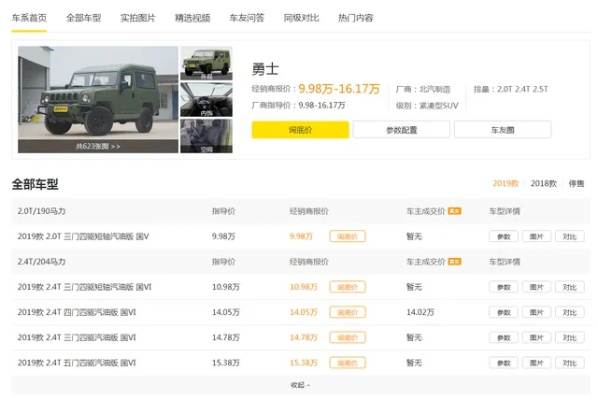View the exterior 外观 thumbnail

[206, 63]
